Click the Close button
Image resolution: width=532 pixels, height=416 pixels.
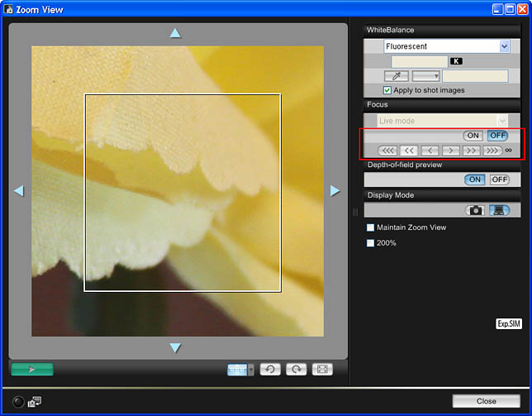(487, 401)
